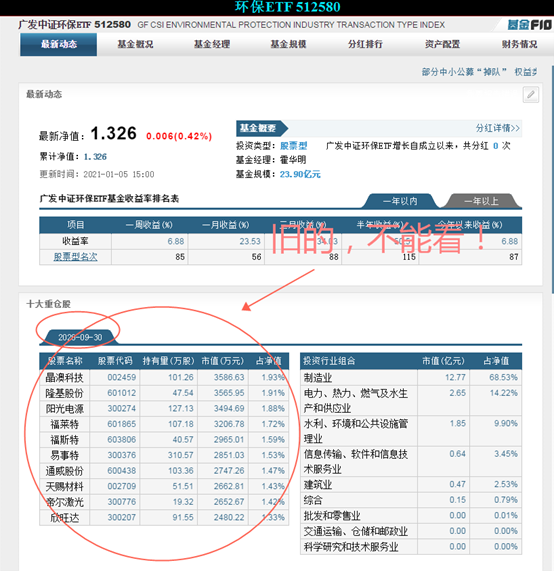Select the 一年以上 ranking tab

[481, 201]
